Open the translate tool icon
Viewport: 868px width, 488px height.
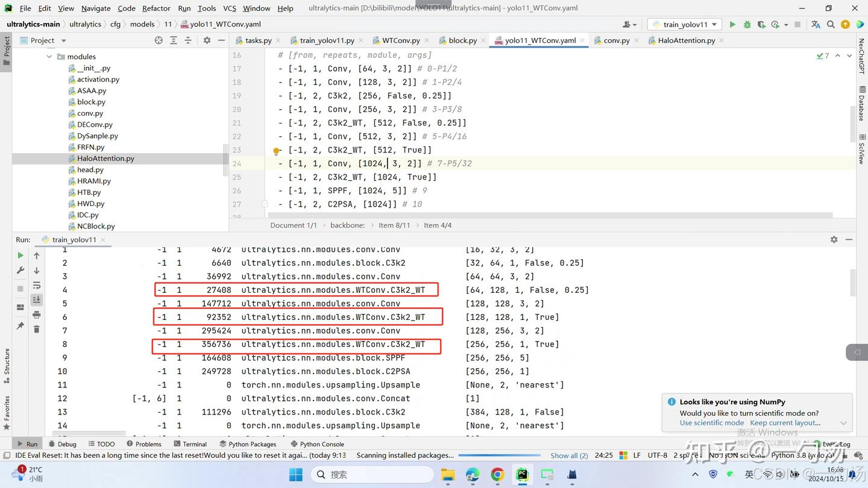[816, 25]
